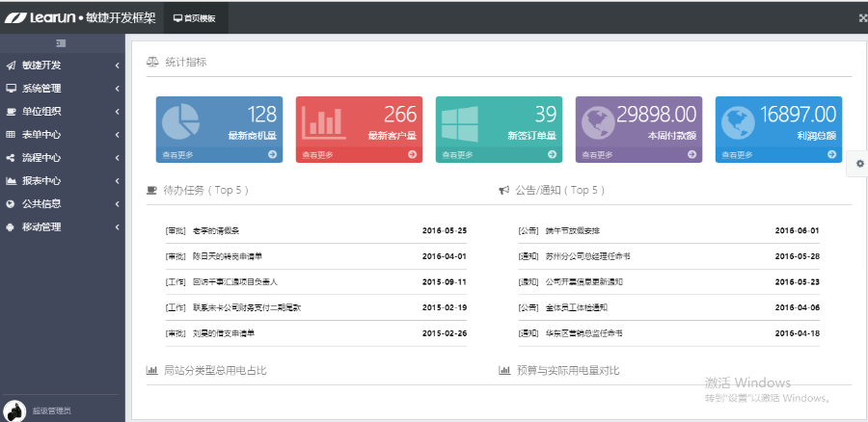Click the area chart icon beside 报表中心
The image size is (868, 422).
pos(11,181)
